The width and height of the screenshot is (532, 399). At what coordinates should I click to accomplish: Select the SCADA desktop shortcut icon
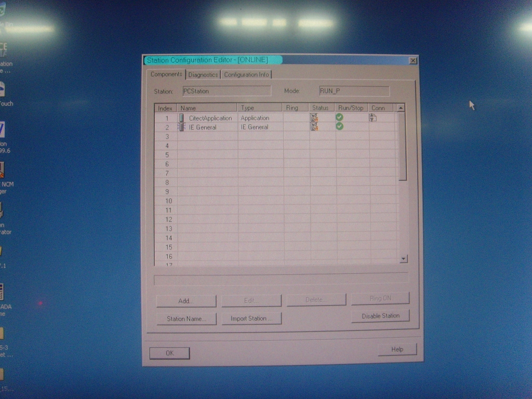click(x=2, y=292)
